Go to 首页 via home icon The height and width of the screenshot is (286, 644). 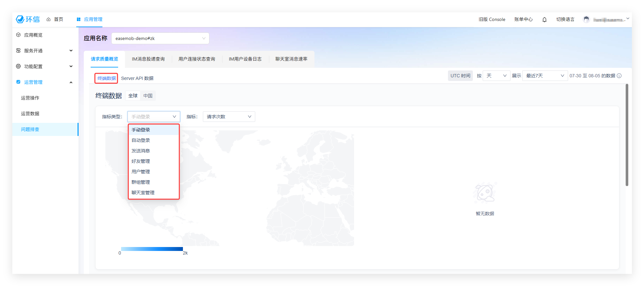click(48, 20)
